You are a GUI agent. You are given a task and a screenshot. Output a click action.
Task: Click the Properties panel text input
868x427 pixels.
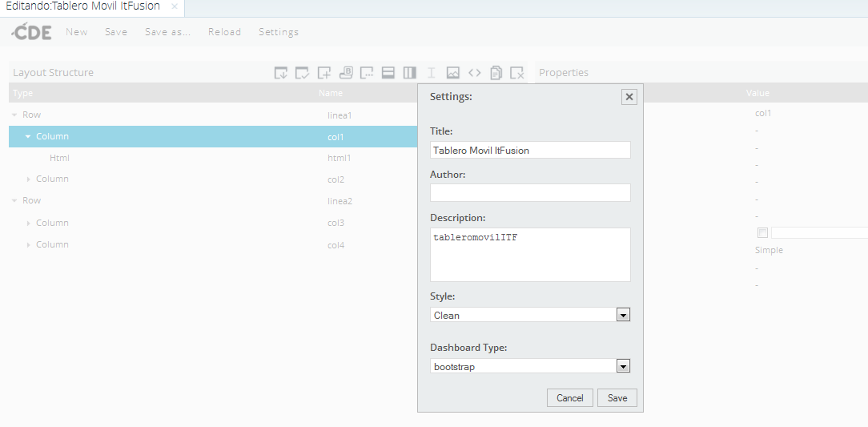(819, 232)
